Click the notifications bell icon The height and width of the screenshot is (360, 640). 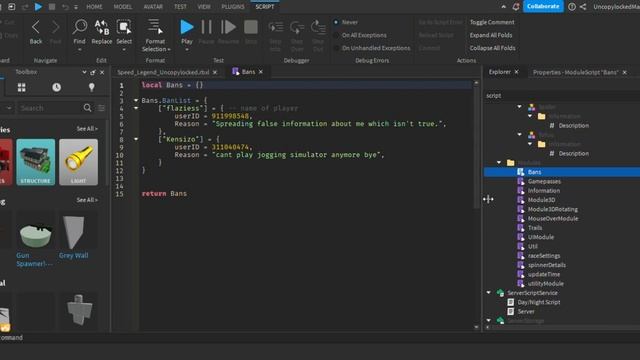coord(516,7)
